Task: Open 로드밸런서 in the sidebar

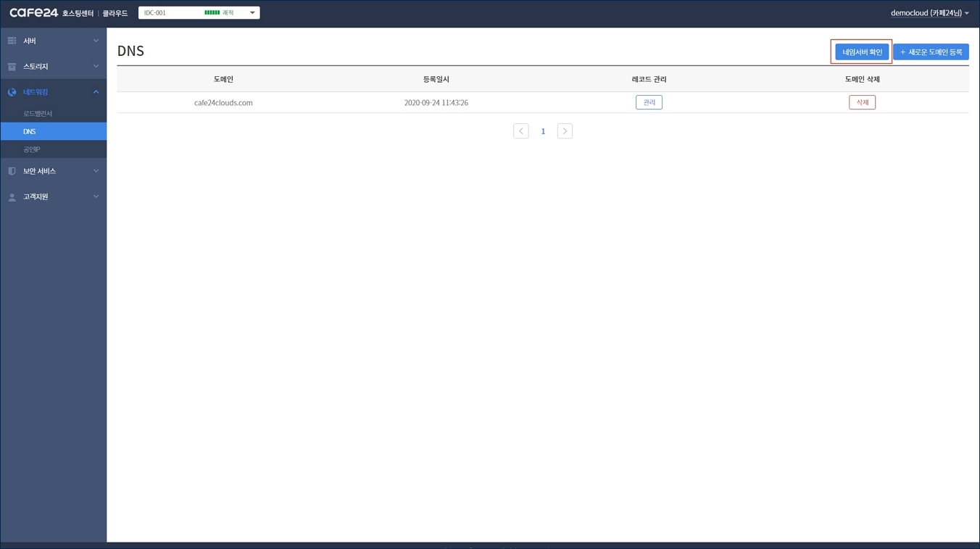Action: tap(38, 114)
